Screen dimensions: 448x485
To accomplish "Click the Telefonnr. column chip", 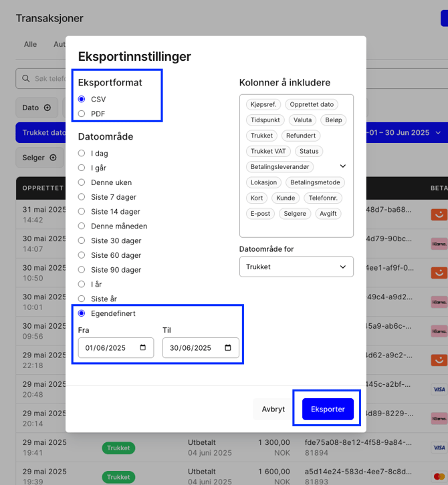I will tap(323, 198).
